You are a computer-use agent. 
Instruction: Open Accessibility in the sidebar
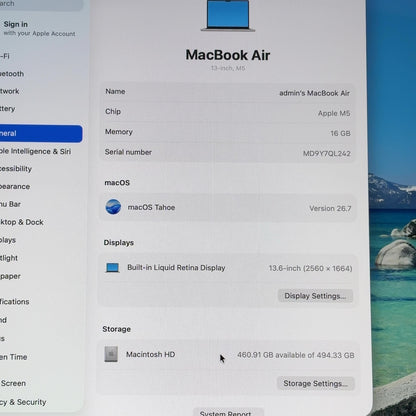[x=16, y=169]
